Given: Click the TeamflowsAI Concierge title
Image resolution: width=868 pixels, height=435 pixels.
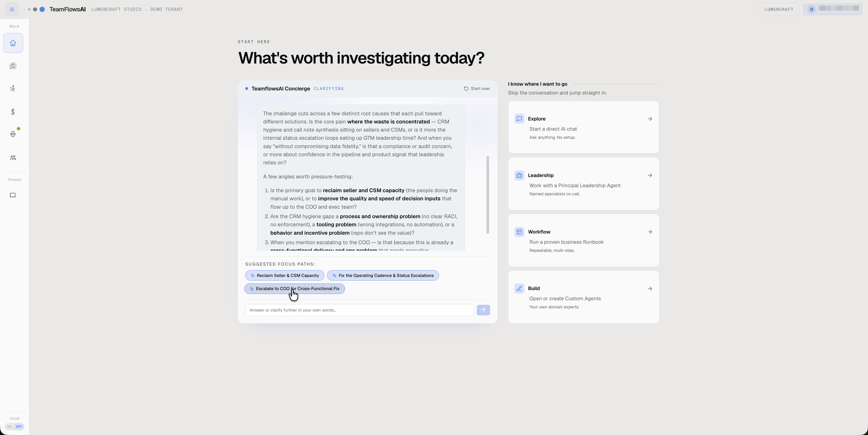Looking at the screenshot, I should [x=281, y=89].
